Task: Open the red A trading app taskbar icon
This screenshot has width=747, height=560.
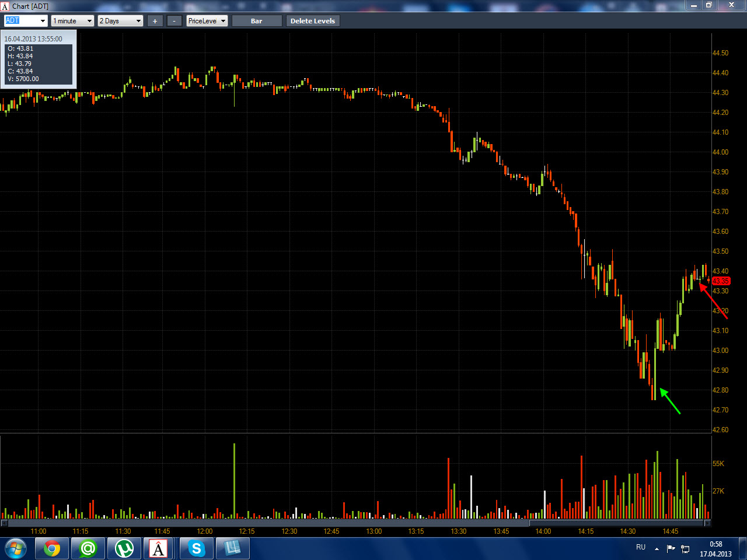Action: (x=158, y=548)
